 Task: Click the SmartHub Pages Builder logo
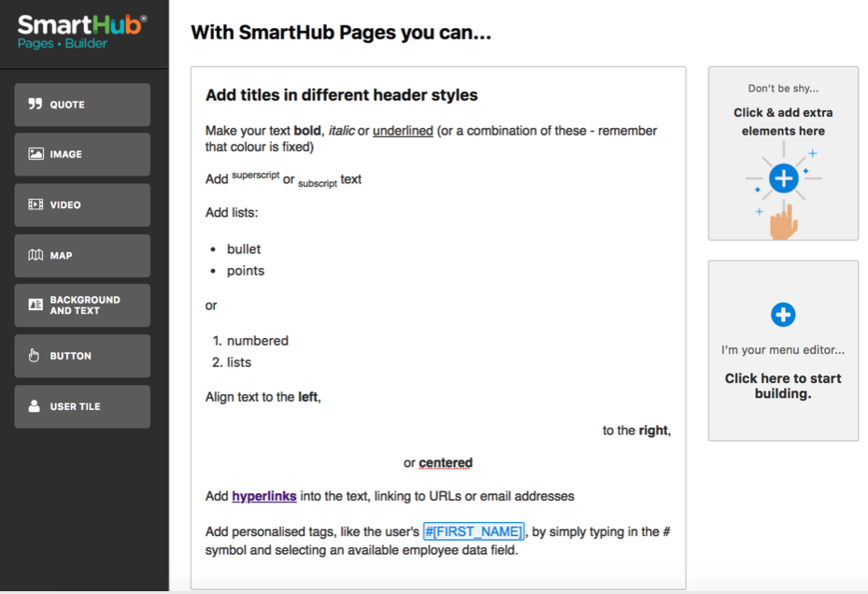(x=82, y=32)
